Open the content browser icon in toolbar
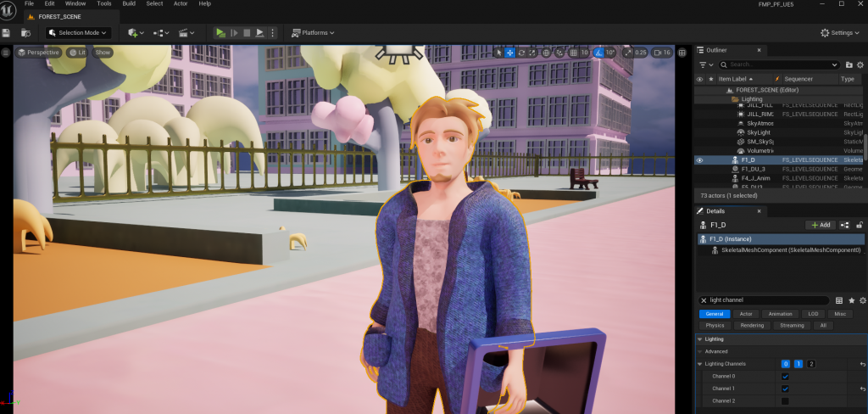 click(26, 32)
